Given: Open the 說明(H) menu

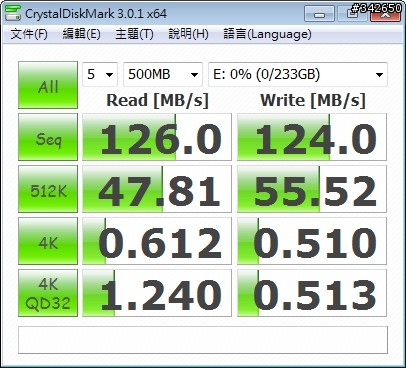Looking at the screenshot, I should pos(188,34).
